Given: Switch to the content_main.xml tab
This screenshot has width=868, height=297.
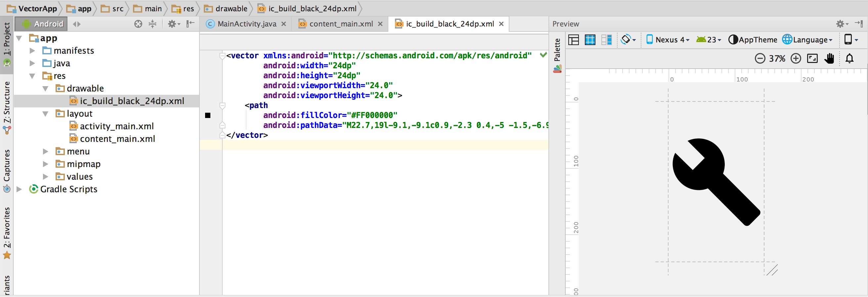Looking at the screenshot, I should click(341, 24).
